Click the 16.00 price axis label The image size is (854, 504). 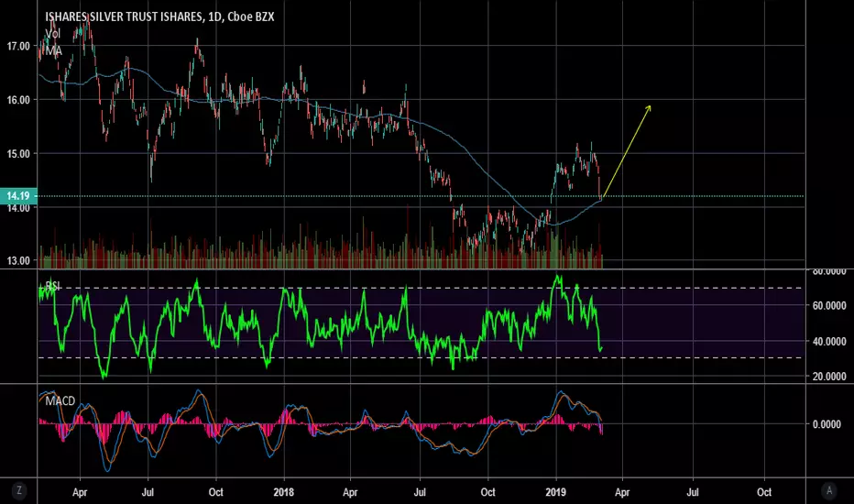point(18,100)
